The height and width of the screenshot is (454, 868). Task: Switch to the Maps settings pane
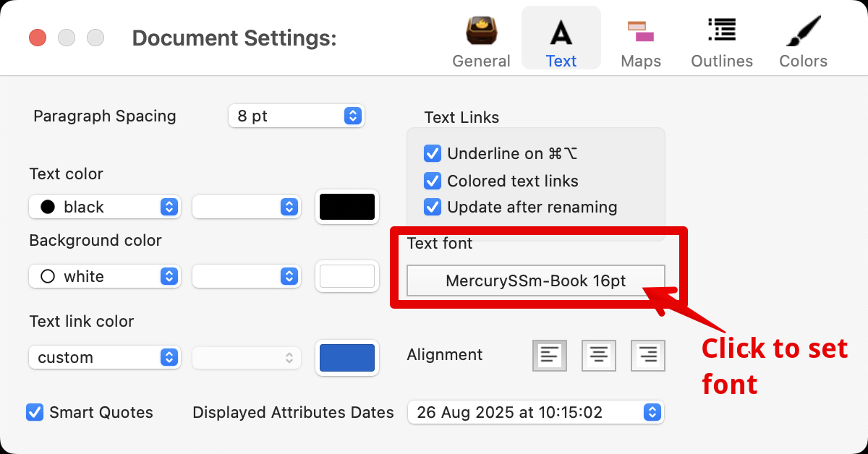[x=641, y=42]
